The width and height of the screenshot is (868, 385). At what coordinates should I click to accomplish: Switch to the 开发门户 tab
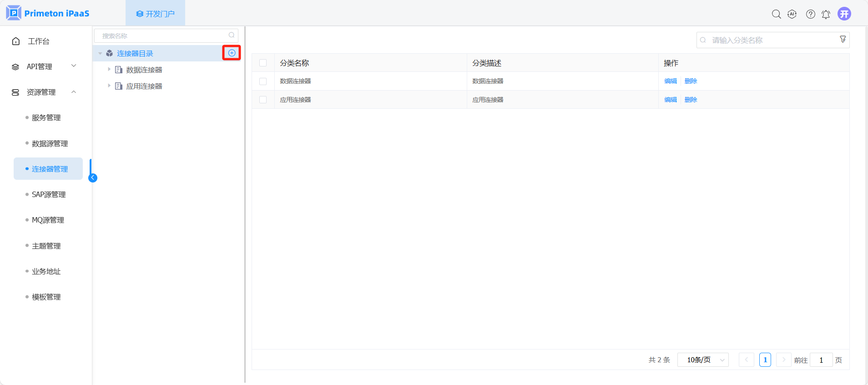pyautogui.click(x=155, y=14)
